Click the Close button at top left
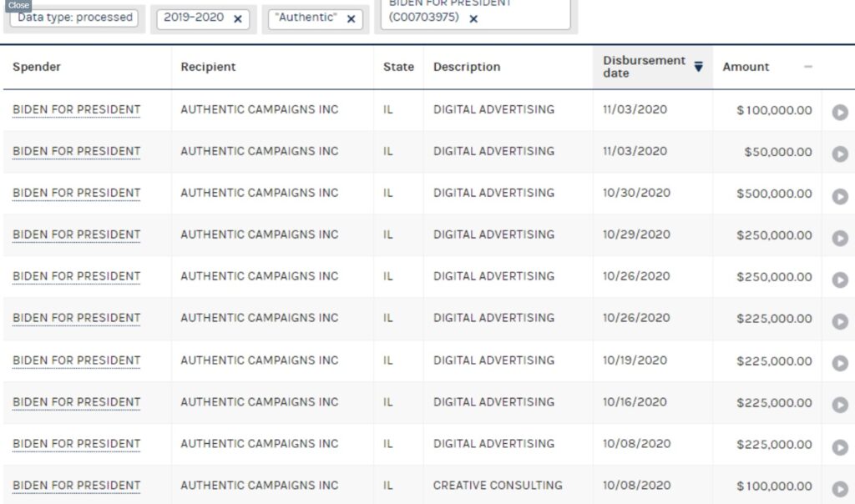The width and height of the screenshot is (855, 504). point(18,5)
